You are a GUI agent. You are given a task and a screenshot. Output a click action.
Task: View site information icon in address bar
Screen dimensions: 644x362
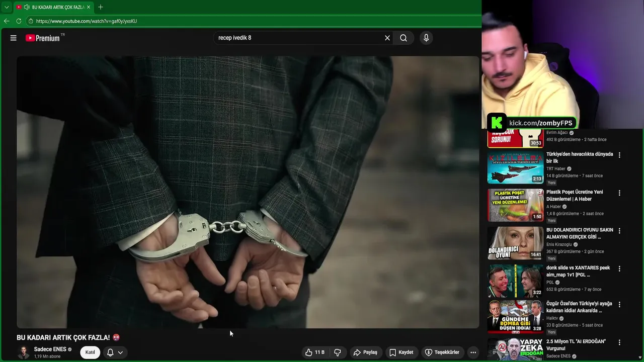click(x=31, y=21)
